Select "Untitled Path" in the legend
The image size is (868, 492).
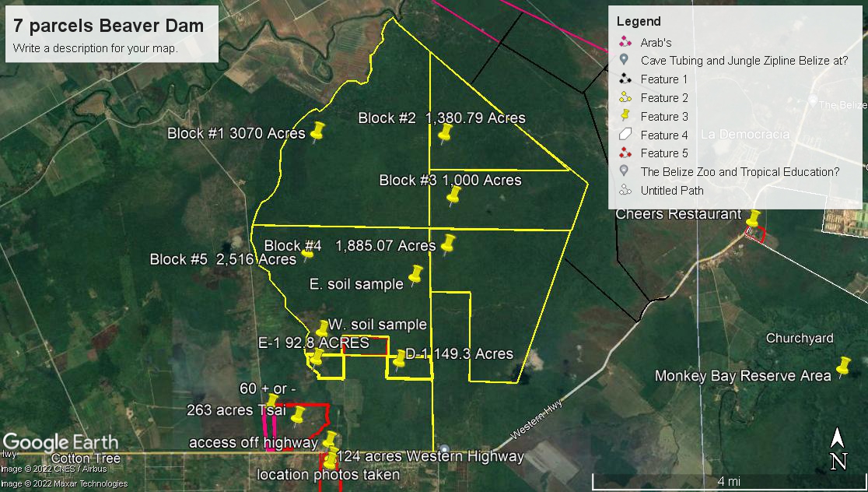point(671,190)
